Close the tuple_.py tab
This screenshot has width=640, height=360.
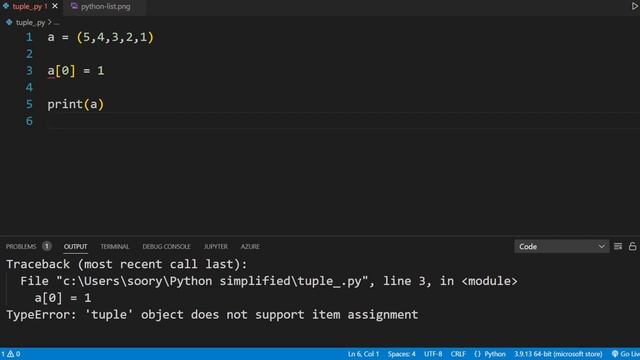pos(55,7)
